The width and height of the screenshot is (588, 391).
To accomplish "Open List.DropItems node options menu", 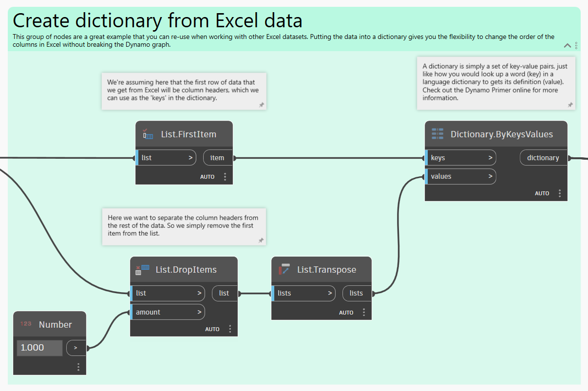I will pyautogui.click(x=230, y=329).
